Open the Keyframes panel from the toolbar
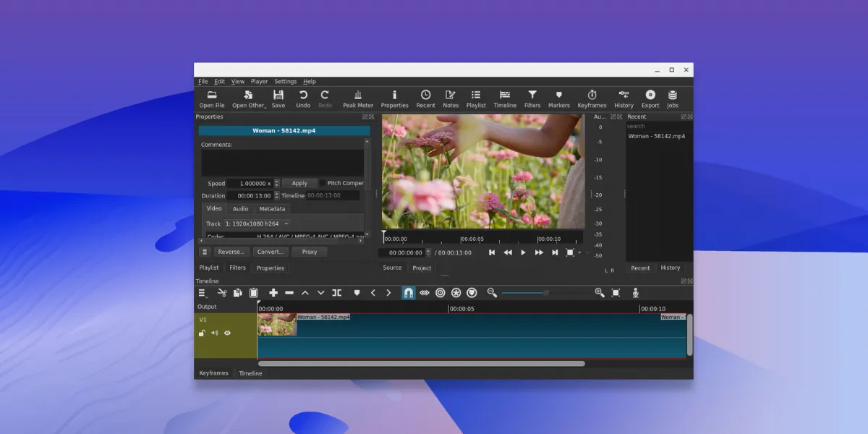This screenshot has height=434, width=868. tap(592, 97)
